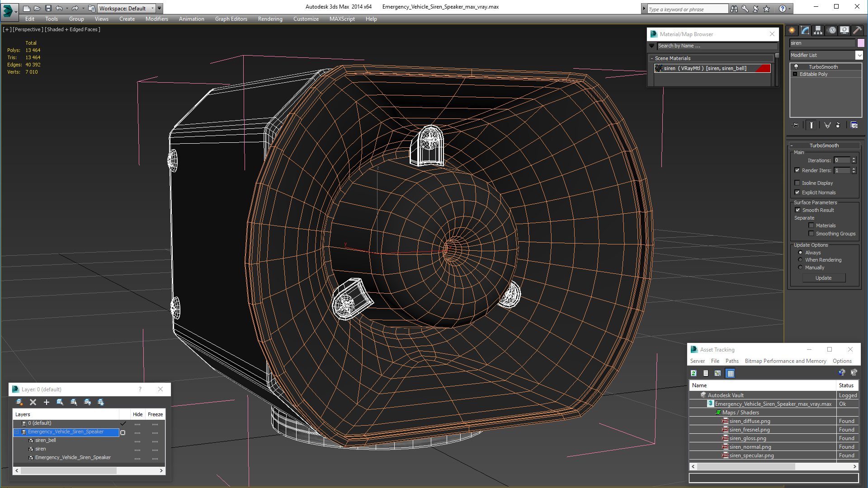Open Bitmap Performance and Memory menu
Viewport: 868px width, 488px height.
pyautogui.click(x=786, y=361)
